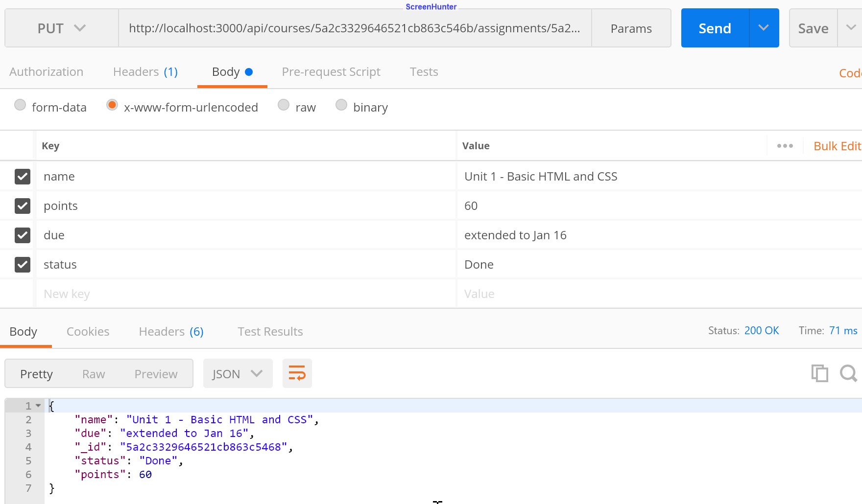This screenshot has height=504, width=862.
Task: Select the request Body tab
Action: tap(232, 72)
